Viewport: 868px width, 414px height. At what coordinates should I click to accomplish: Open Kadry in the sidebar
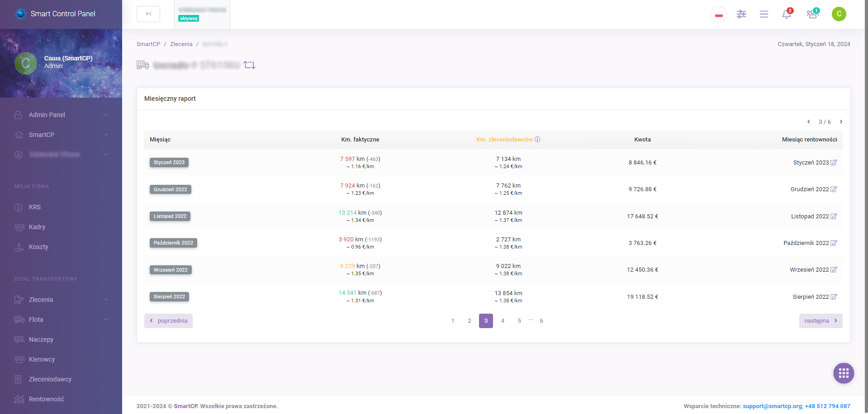tap(61, 227)
